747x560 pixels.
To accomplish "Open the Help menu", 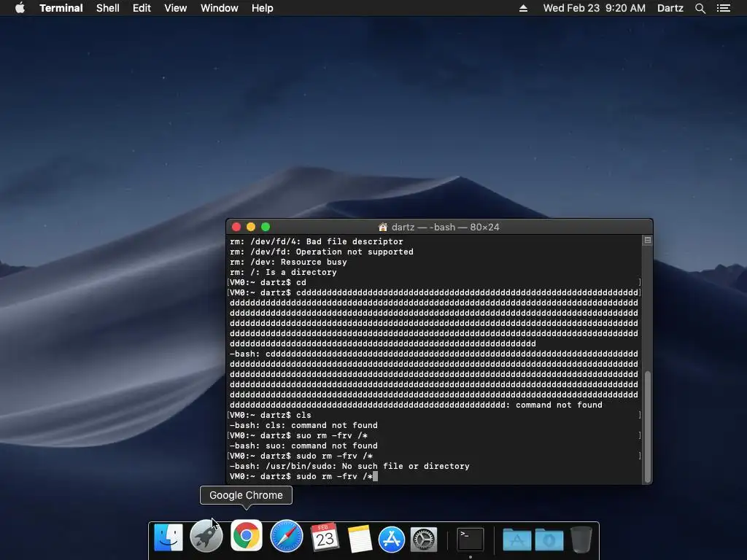I will click(x=263, y=8).
